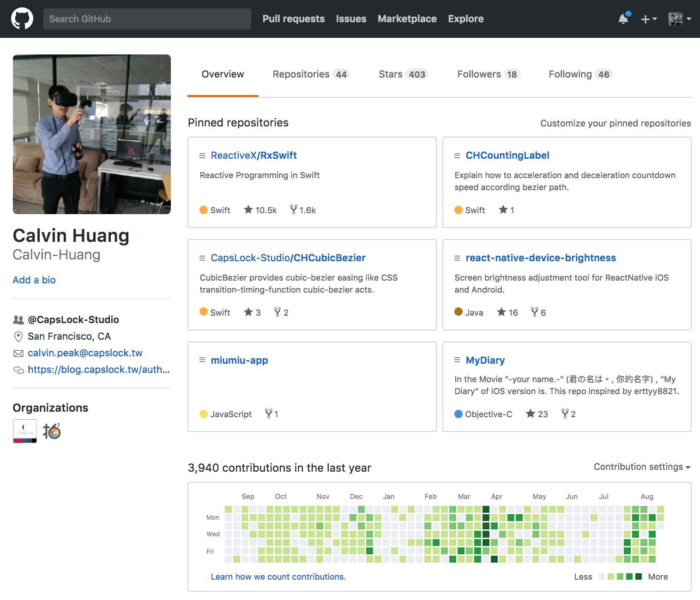Click the link chain icon by blog URL
The image size is (700, 600).
[18, 370]
